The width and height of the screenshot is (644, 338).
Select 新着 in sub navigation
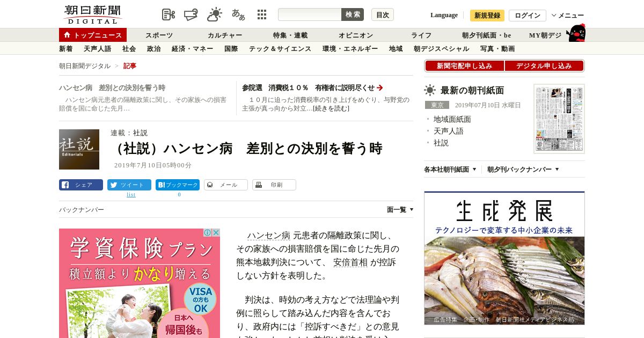coord(66,49)
